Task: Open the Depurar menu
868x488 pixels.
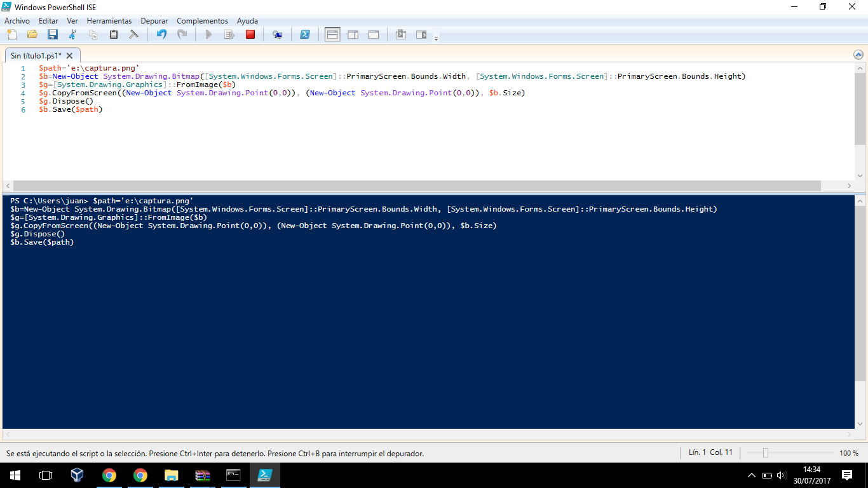Action: pos(154,21)
